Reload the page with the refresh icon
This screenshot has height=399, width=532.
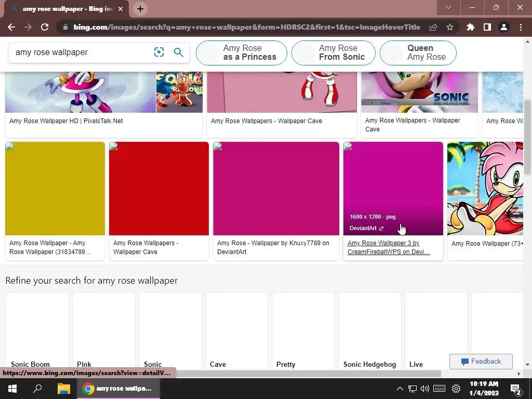tap(45, 27)
